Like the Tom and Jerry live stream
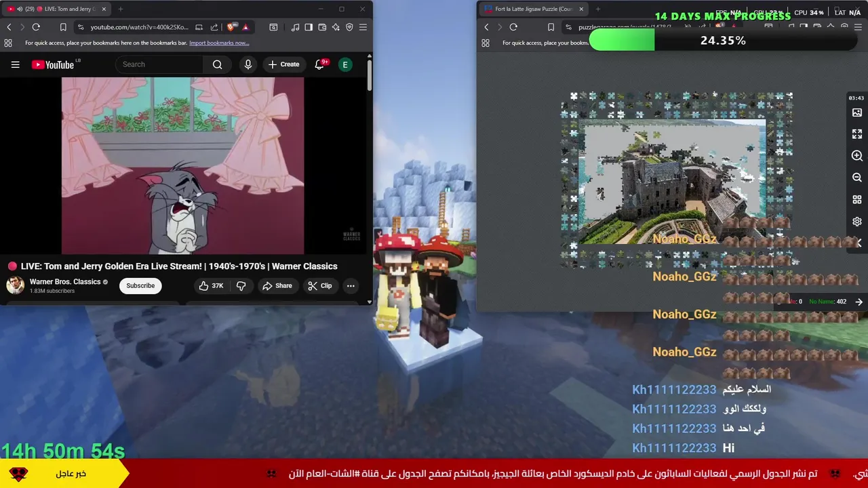The height and width of the screenshot is (488, 868). [x=211, y=286]
